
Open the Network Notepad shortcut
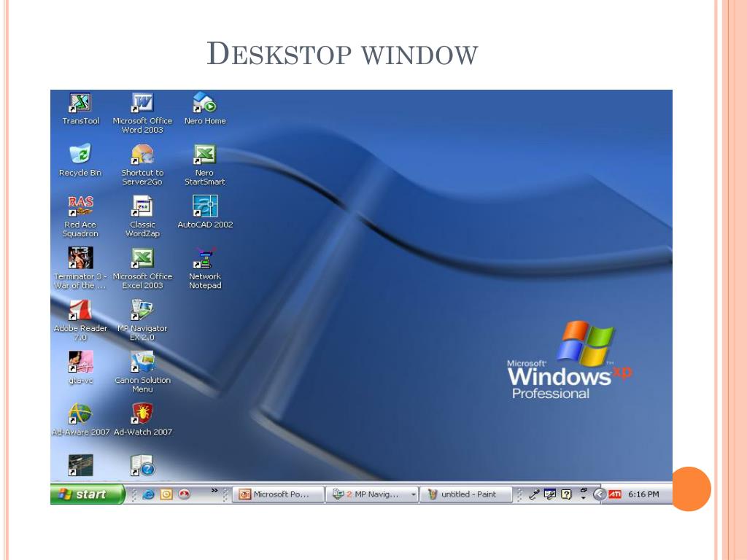tap(205, 268)
